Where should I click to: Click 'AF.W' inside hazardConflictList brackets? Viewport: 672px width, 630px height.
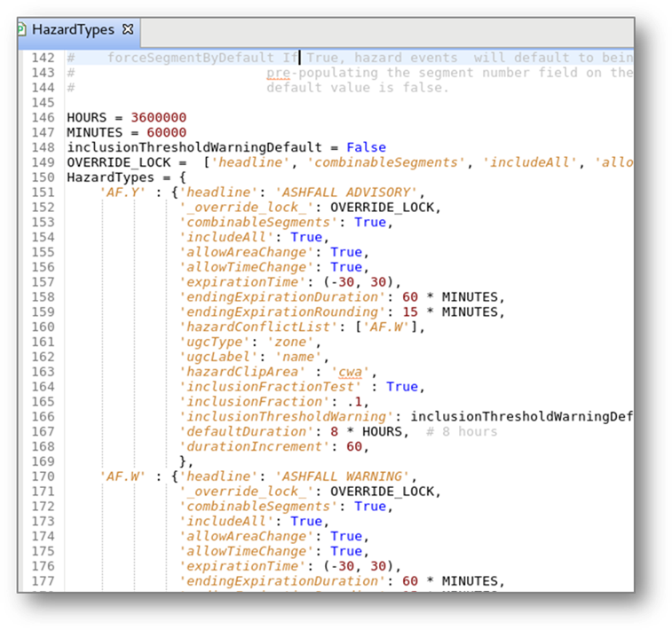click(386, 327)
